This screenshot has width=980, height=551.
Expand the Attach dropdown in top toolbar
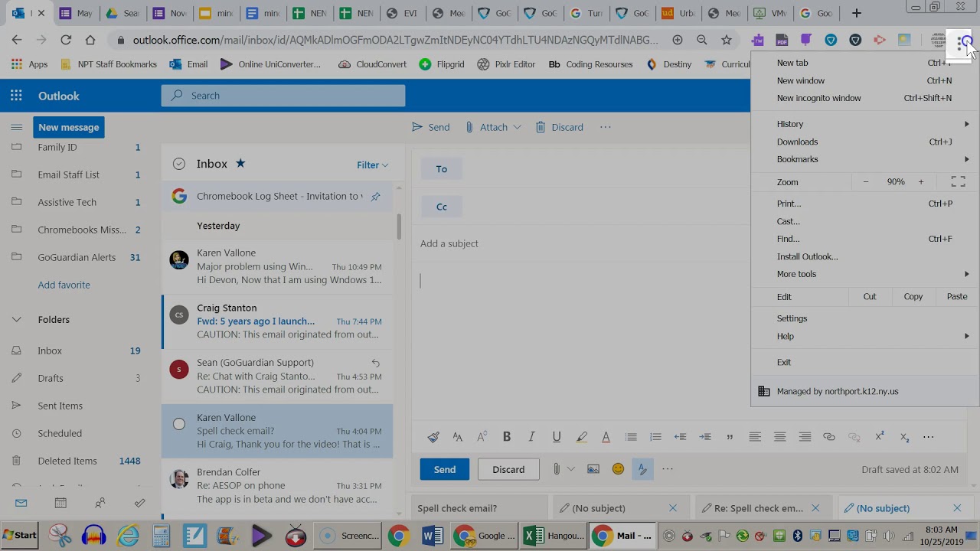(518, 127)
